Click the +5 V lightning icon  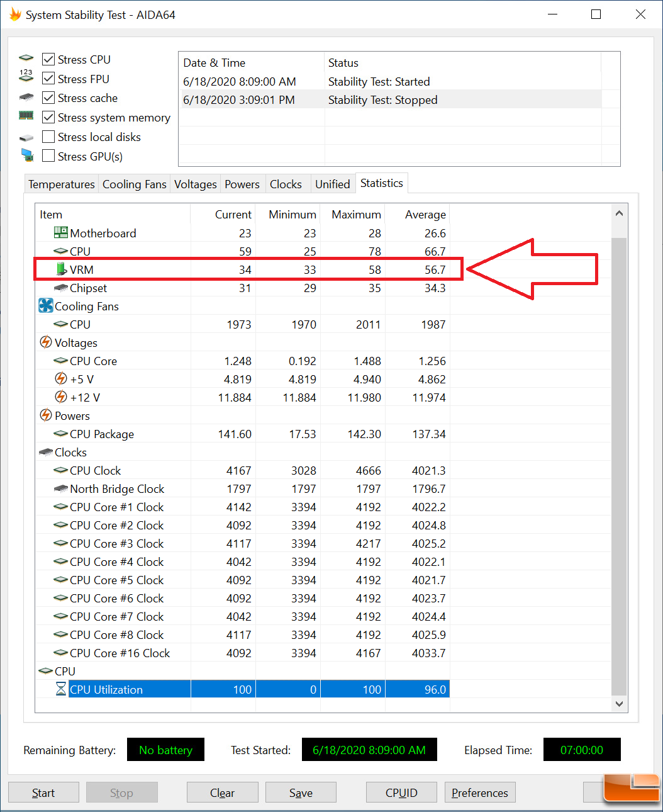click(x=61, y=378)
